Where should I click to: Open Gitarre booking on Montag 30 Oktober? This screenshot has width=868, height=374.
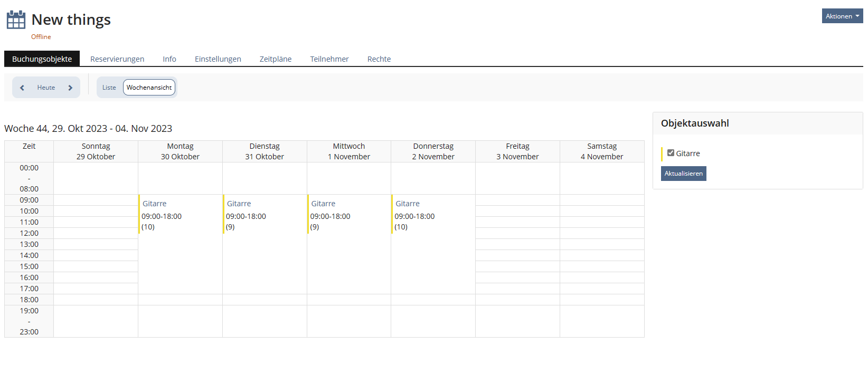[x=154, y=204]
